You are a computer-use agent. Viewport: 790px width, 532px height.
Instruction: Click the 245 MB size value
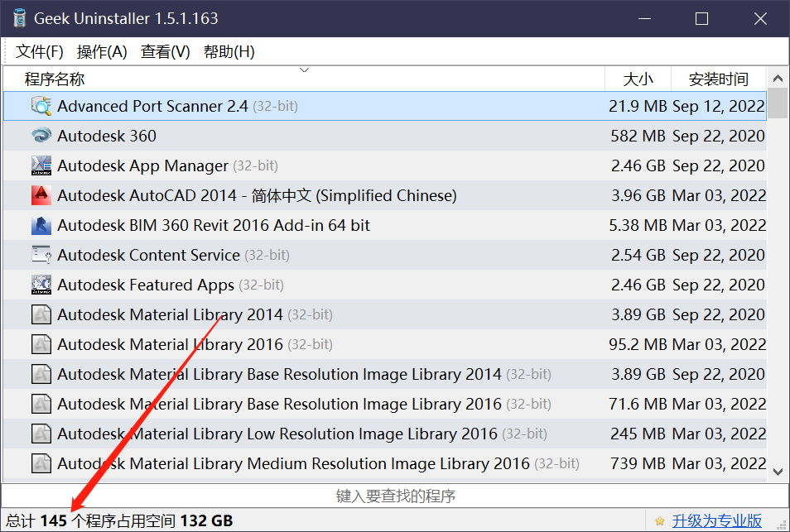pyautogui.click(x=638, y=434)
